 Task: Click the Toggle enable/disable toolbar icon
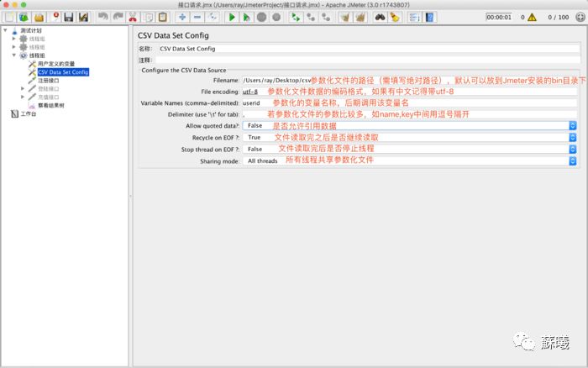tap(213, 18)
